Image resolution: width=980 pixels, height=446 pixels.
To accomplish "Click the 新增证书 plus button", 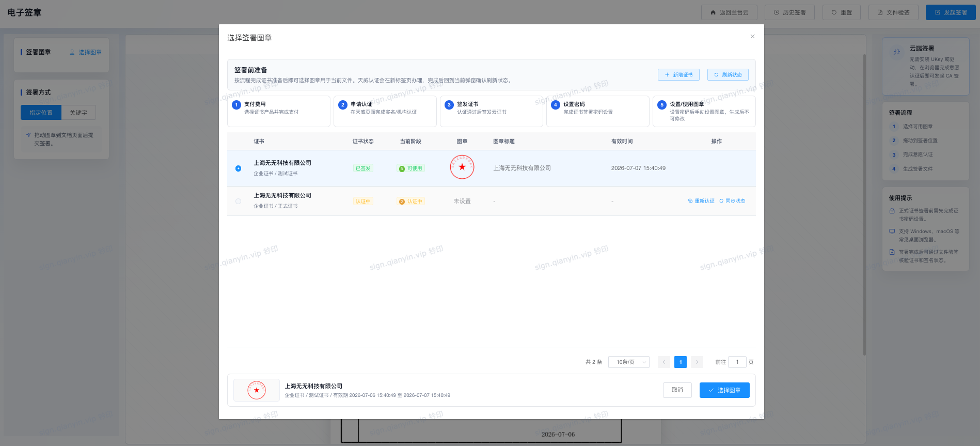I will point(678,75).
